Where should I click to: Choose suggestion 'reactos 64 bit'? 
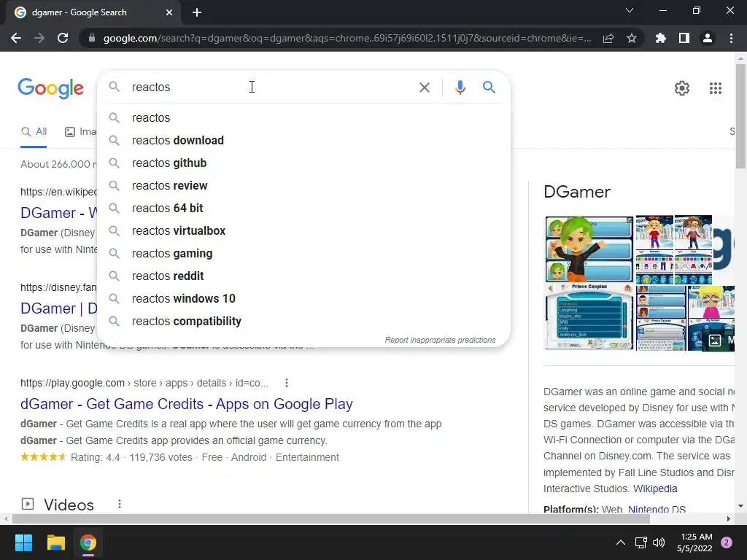(x=304, y=208)
